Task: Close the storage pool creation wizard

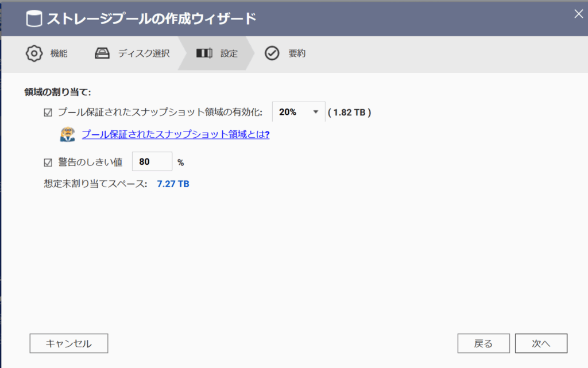Action: 578,15
